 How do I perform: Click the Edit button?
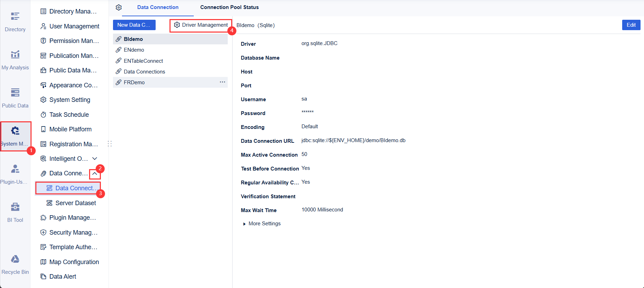click(631, 25)
